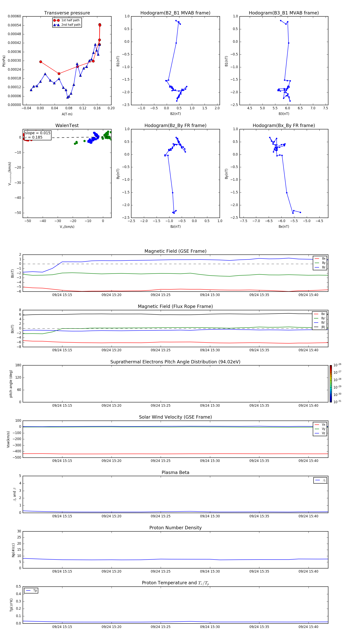Image resolution: width=351 pixels, height=644 pixels.
Task: Click the 'WalenTest' plot title
Action: [67, 125]
